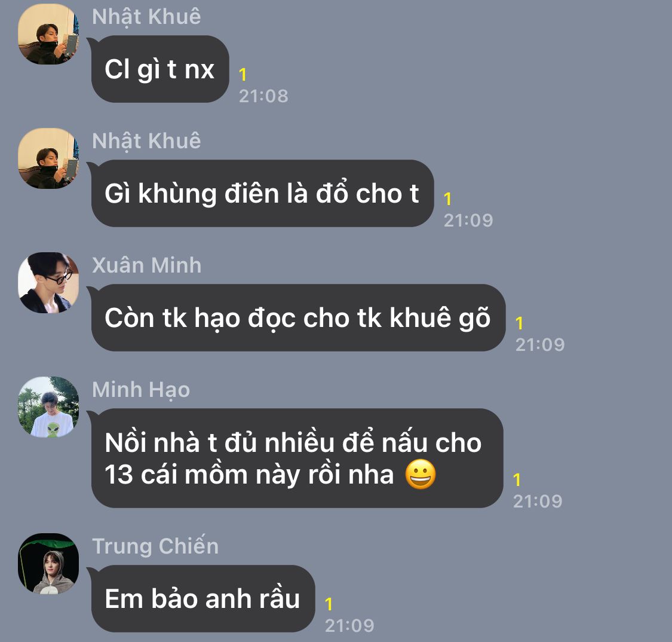Viewport: 672px width, 642px height.
Task: Click the second 'Nhật Khuê' sender name
Action: [x=146, y=142]
